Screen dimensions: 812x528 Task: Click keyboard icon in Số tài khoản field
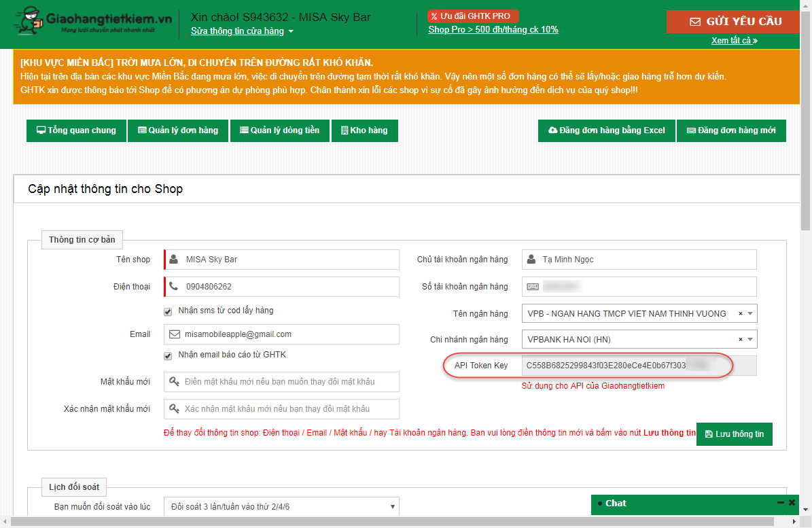pyautogui.click(x=533, y=287)
